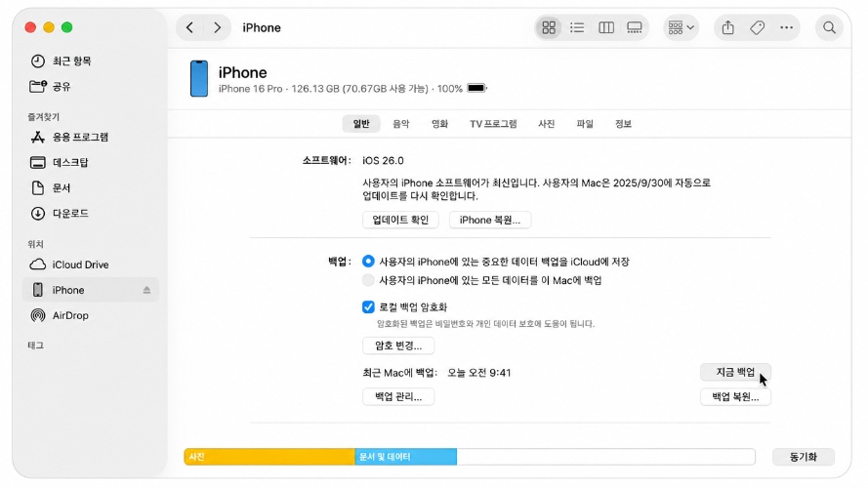Click the 암호 변경... button
This screenshot has width=868, height=488.
398,346
